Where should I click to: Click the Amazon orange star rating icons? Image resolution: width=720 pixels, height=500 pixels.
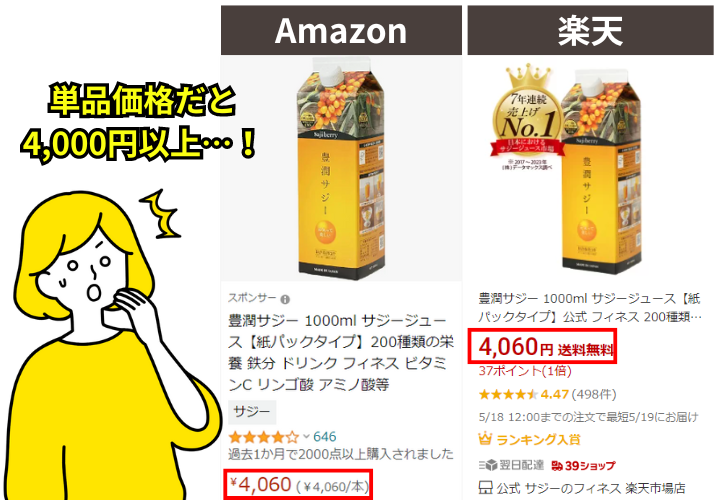point(264,436)
